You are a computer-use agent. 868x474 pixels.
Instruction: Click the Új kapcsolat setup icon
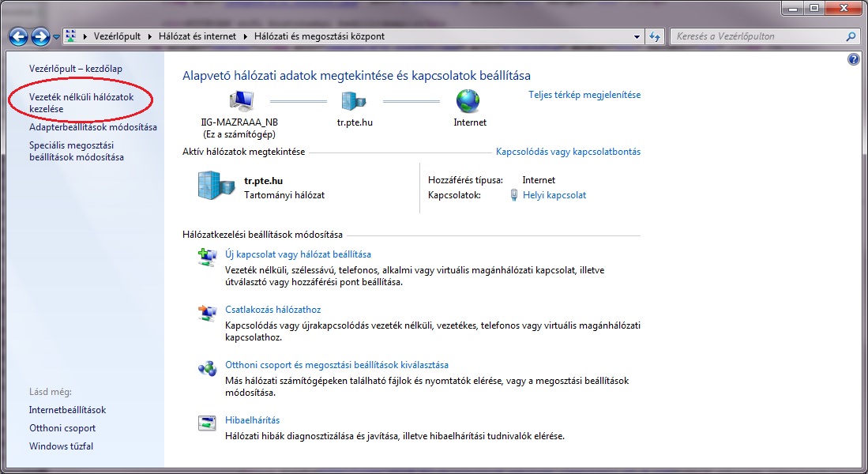point(207,257)
